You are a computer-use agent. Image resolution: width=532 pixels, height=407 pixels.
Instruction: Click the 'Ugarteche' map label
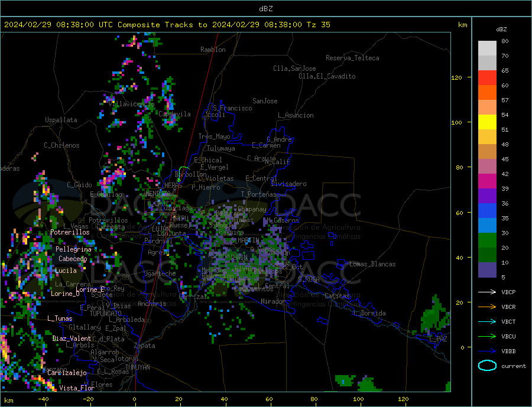(160, 273)
